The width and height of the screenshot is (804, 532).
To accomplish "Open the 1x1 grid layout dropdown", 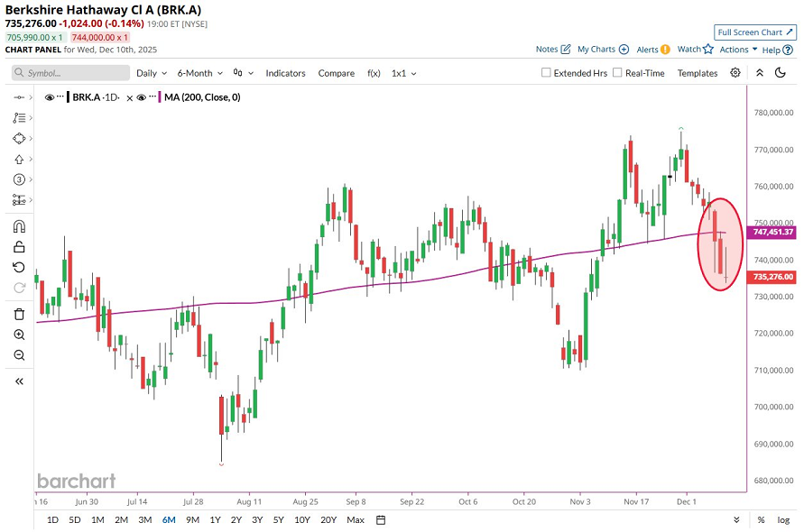I will click(x=404, y=73).
